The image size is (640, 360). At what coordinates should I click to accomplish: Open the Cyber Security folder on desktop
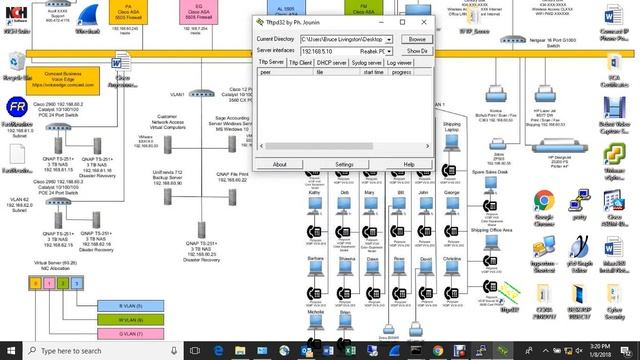pyautogui.click(x=614, y=301)
